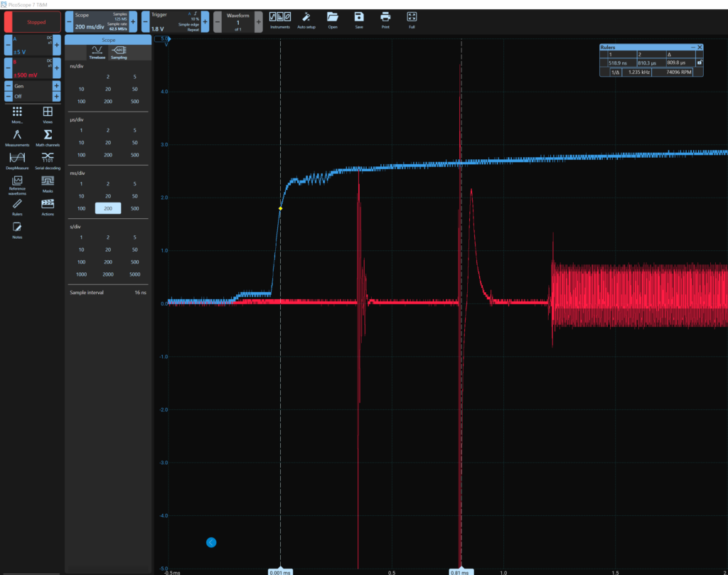Collapse panel using blue chevron arrow
This screenshot has height=575, width=728.
211,542
